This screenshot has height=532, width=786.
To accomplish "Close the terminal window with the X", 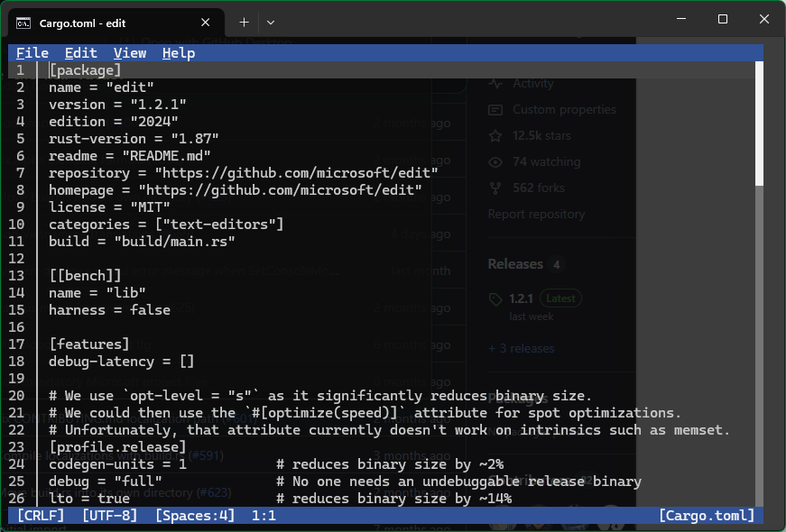I will click(764, 20).
